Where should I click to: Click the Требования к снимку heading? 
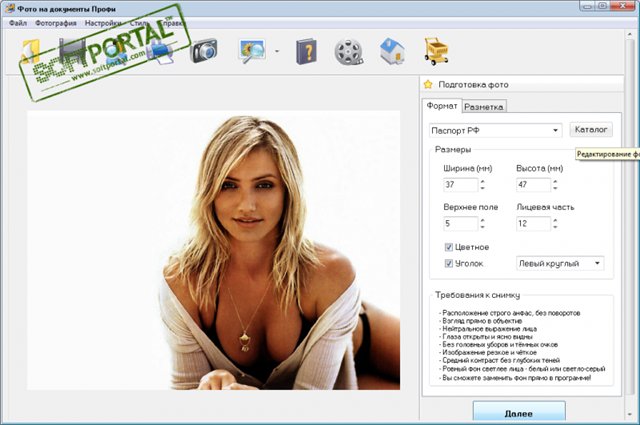(477, 295)
